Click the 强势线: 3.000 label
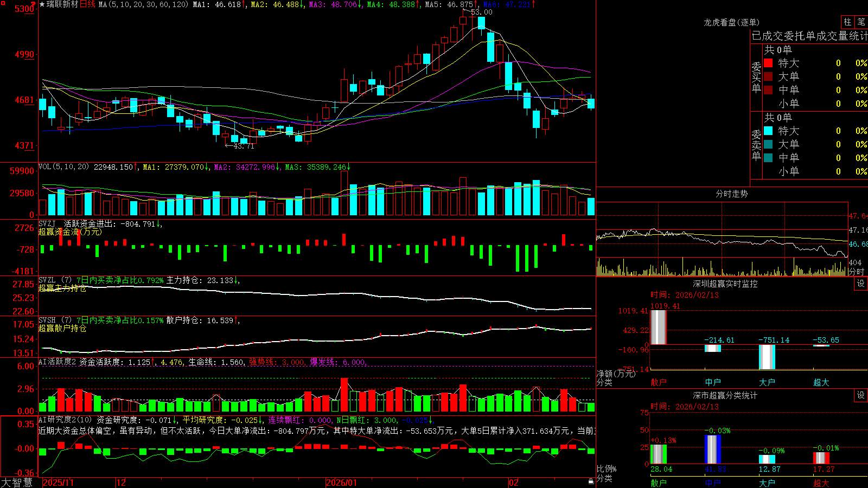 (277, 362)
